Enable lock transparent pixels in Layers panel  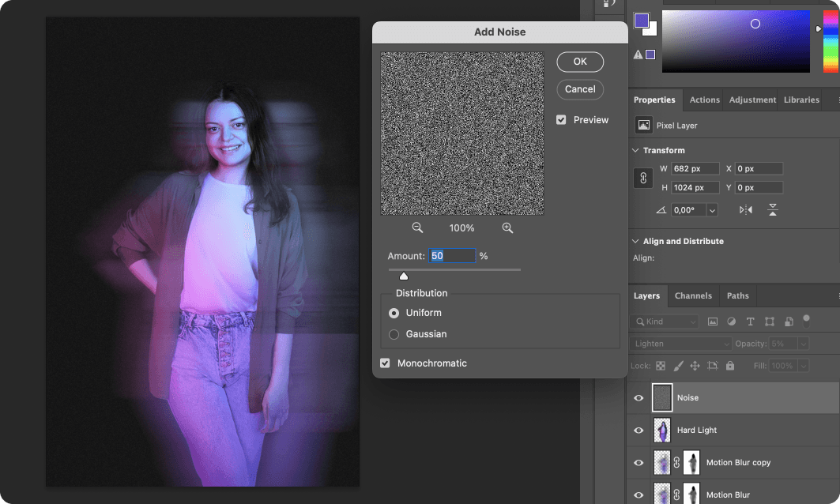(660, 365)
